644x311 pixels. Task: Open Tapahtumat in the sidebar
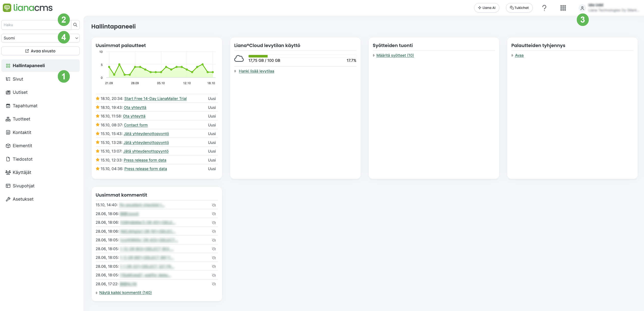click(40, 106)
